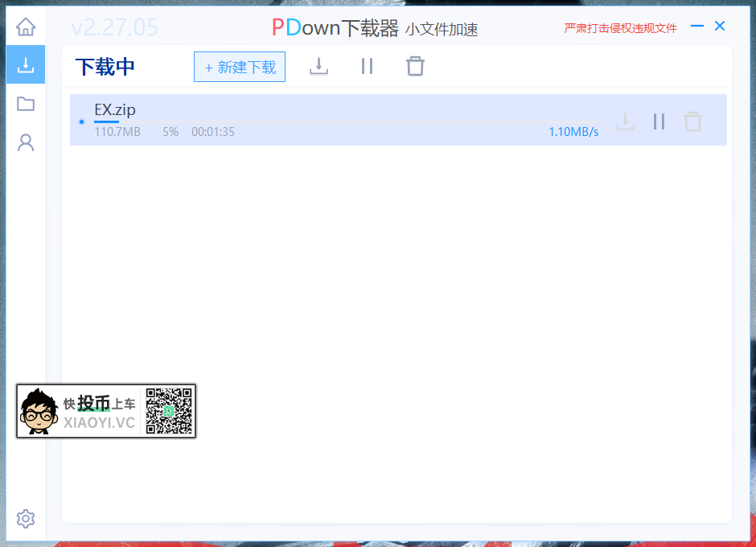The width and height of the screenshot is (756, 547).
Task: Open the user account sidebar tab
Action: tap(26, 142)
